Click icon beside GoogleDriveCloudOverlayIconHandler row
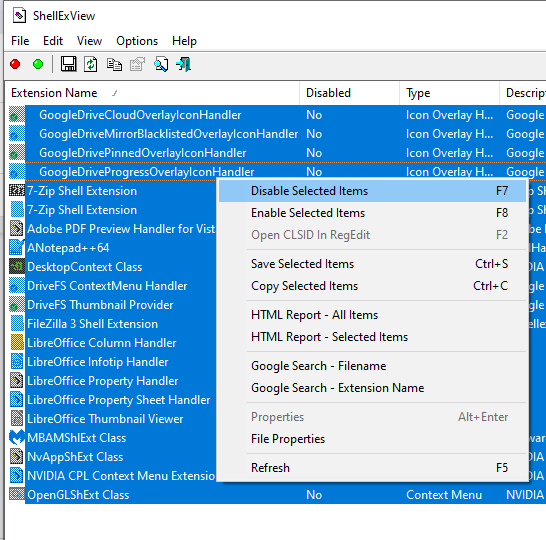 coord(17,115)
